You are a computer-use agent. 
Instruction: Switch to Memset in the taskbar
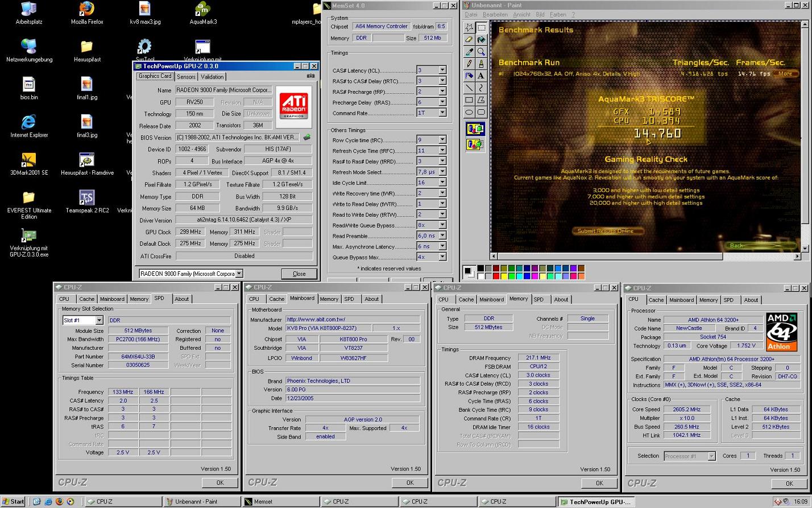point(280,502)
